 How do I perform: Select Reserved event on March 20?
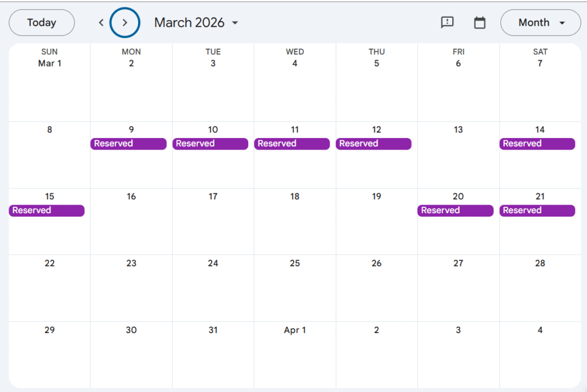tap(455, 211)
